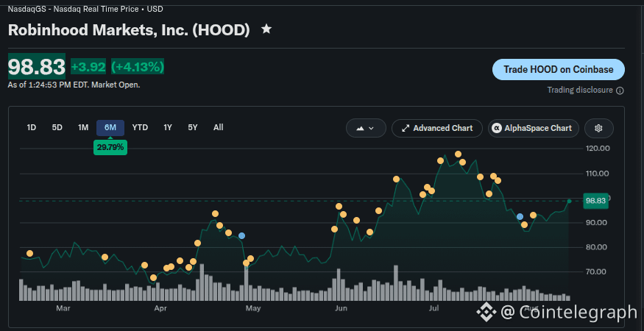The width and height of the screenshot is (644, 331).
Task: Select the 5Y range tab
Action: point(193,128)
